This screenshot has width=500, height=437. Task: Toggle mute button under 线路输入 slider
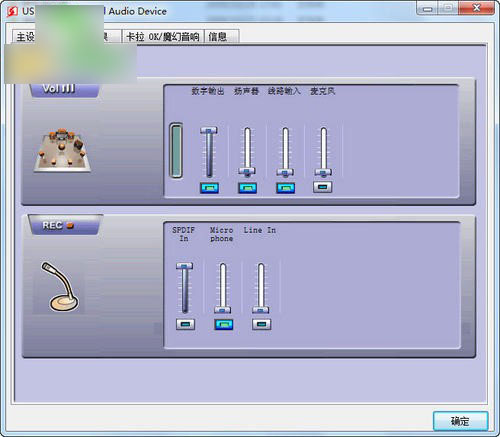(286, 188)
